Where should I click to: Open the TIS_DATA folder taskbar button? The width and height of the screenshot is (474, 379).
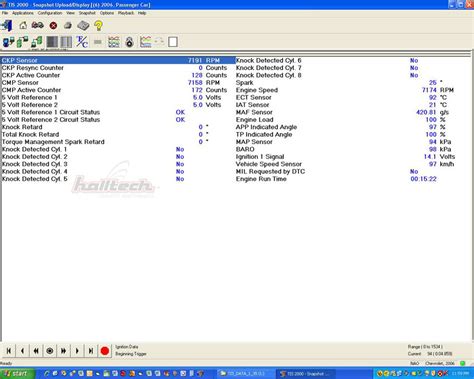click(246, 374)
